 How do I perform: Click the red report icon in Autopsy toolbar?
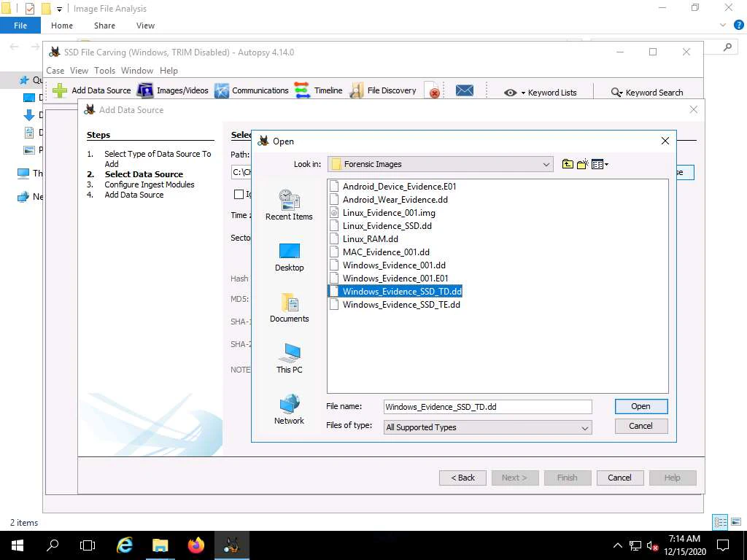tap(433, 90)
